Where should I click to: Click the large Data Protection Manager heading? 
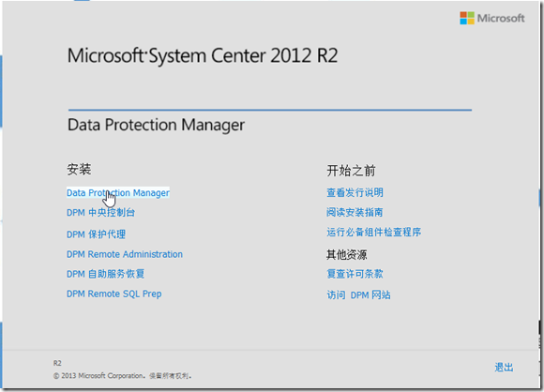coord(156,125)
